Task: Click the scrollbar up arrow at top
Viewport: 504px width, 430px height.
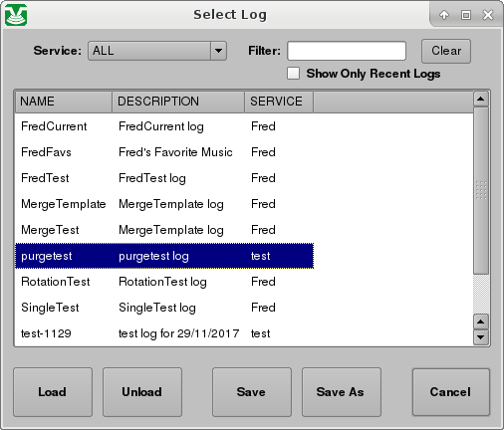Action: coord(481,99)
